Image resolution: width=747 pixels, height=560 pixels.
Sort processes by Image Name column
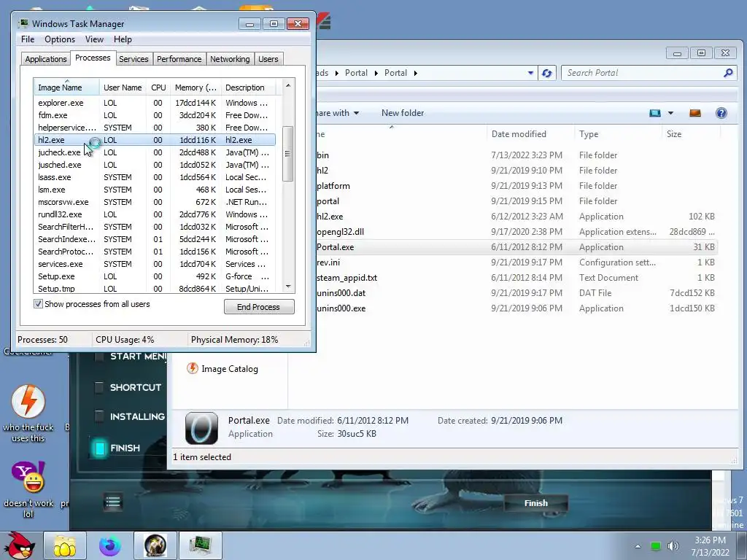point(66,87)
